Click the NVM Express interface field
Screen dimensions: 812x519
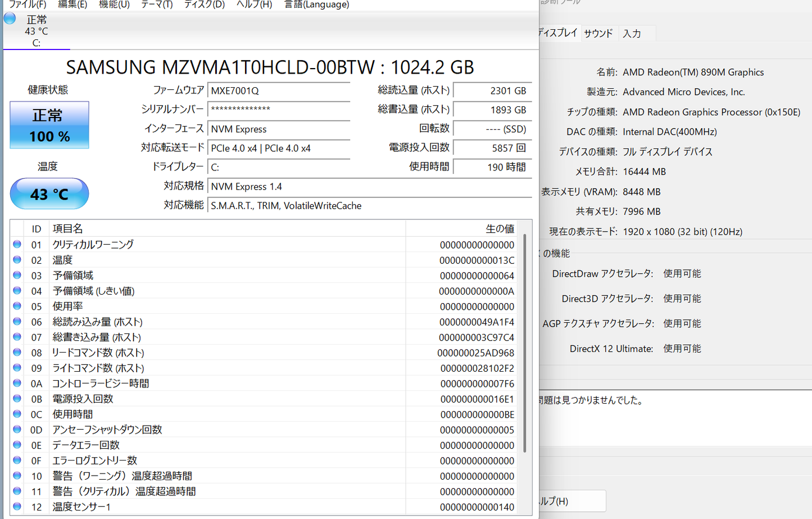click(279, 129)
